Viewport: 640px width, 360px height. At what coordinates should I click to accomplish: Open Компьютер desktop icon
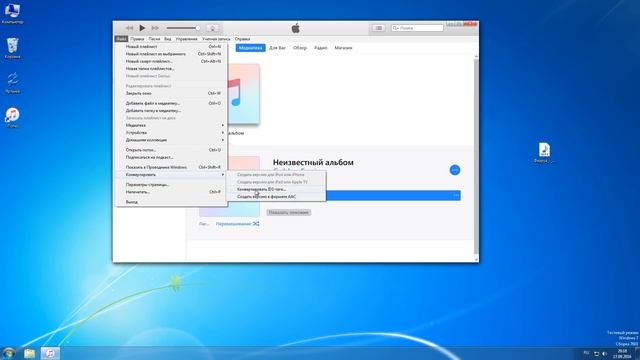click(x=12, y=13)
